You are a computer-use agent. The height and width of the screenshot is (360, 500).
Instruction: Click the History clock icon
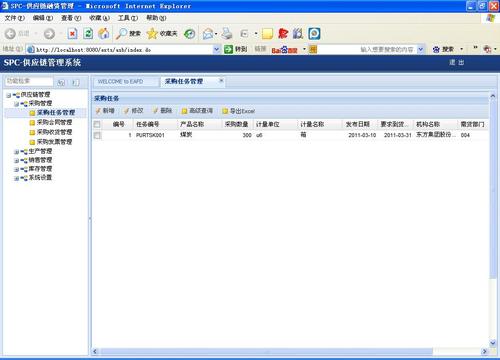point(190,33)
